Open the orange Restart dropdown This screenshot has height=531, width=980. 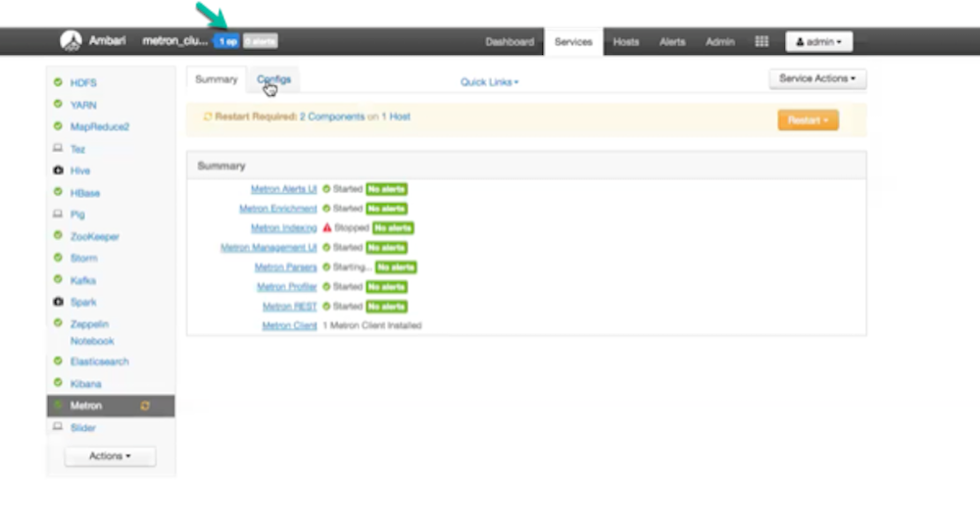pyautogui.click(x=808, y=120)
